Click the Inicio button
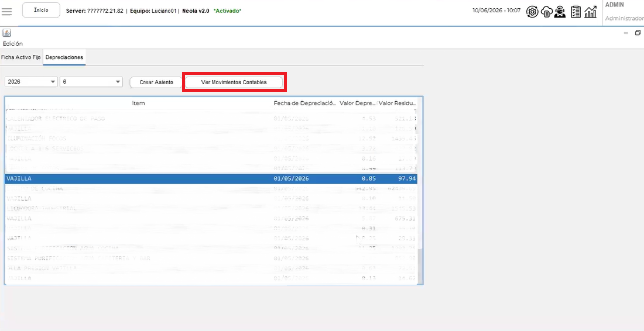 40,10
